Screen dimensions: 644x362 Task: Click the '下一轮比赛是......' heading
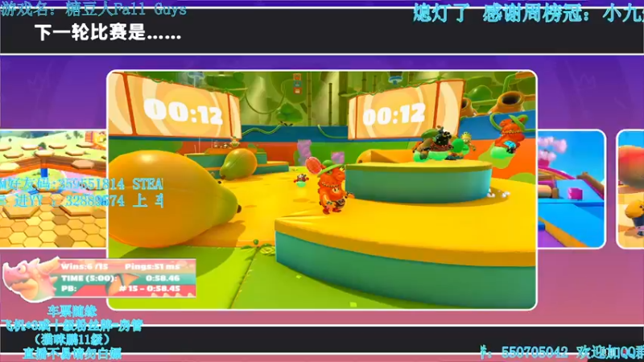[108, 33]
